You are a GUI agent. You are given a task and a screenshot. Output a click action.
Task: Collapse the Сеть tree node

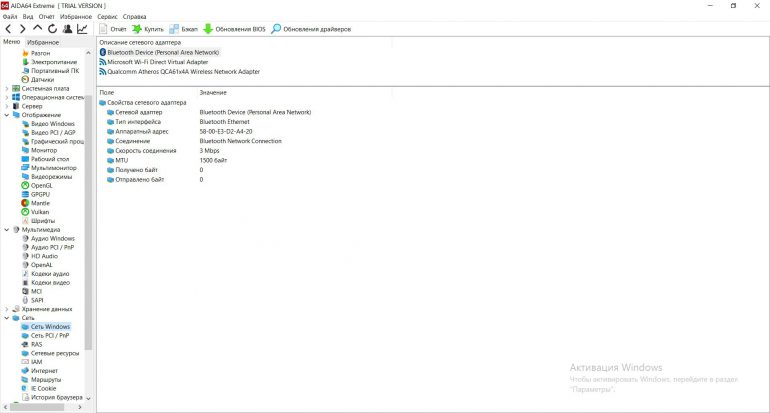coord(6,318)
